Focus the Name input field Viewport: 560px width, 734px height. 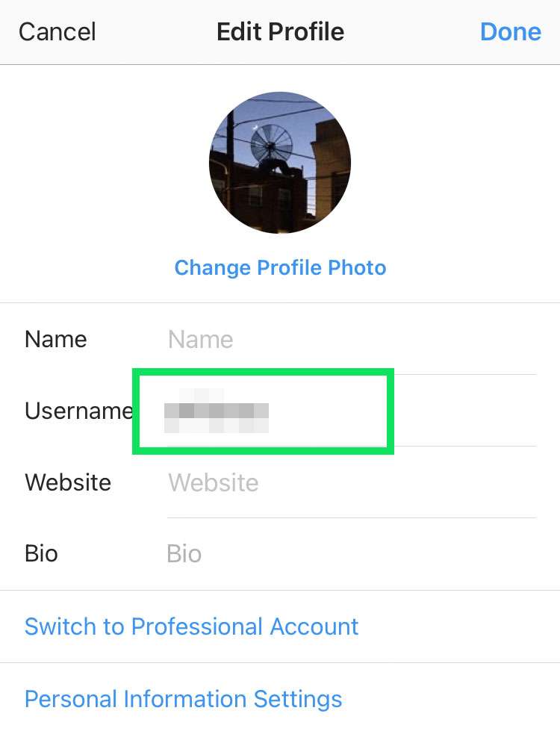pos(351,340)
